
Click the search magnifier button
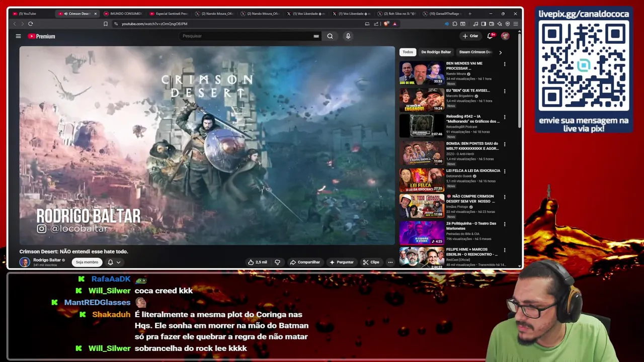coord(330,36)
